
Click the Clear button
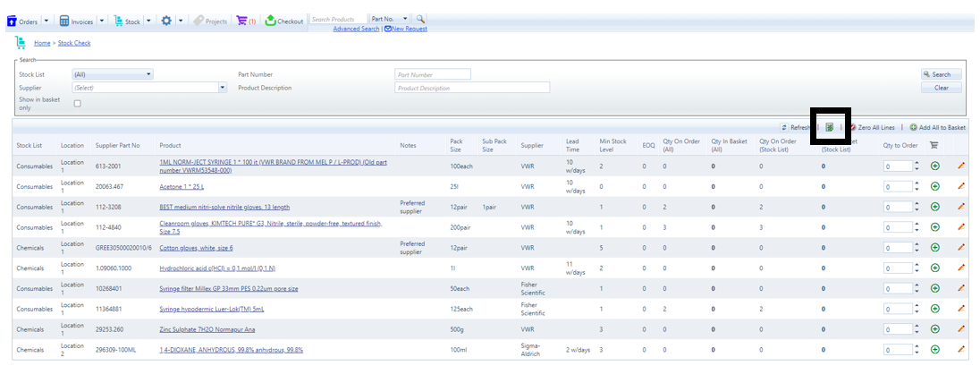tap(942, 89)
